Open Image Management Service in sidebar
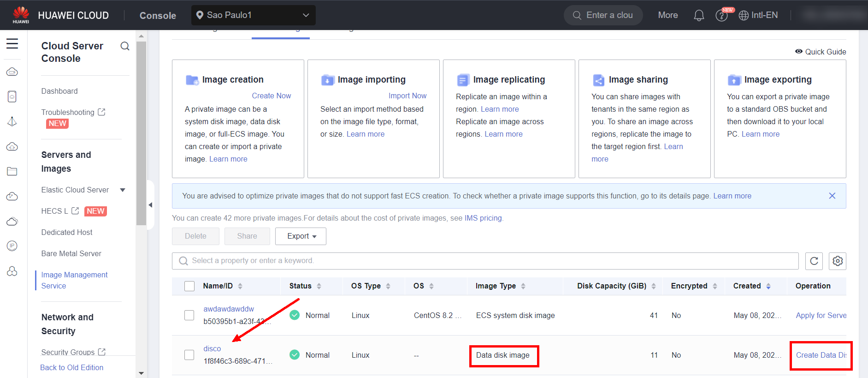Screen dimensions: 868x378 74,280
